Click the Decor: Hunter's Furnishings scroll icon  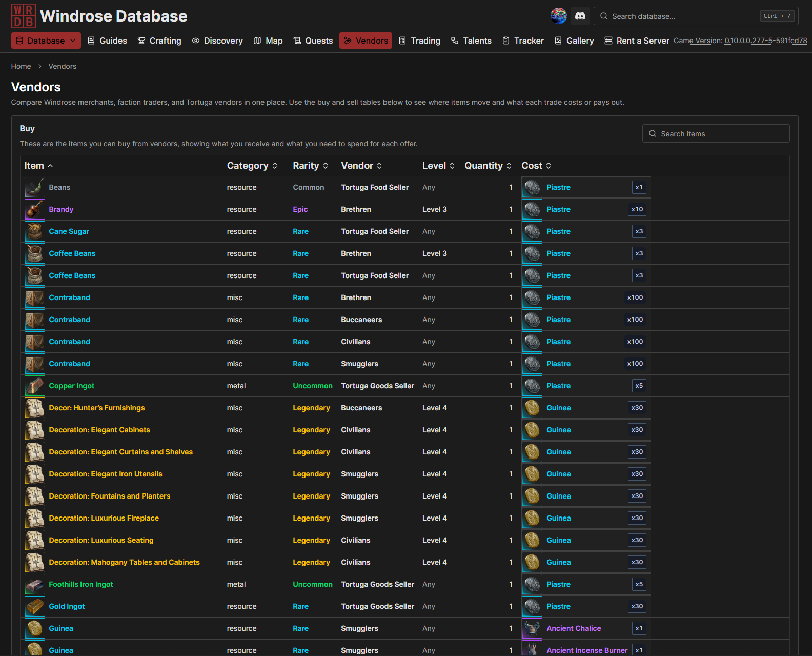click(35, 408)
